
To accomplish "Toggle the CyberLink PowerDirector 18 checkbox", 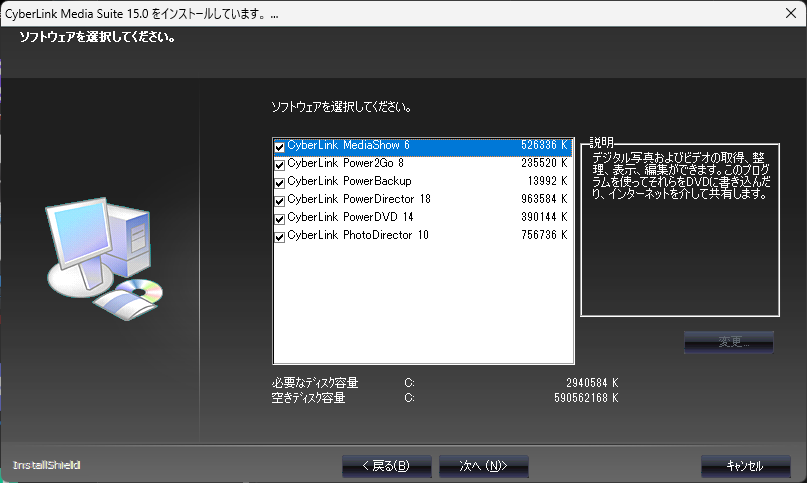I will [x=279, y=201].
